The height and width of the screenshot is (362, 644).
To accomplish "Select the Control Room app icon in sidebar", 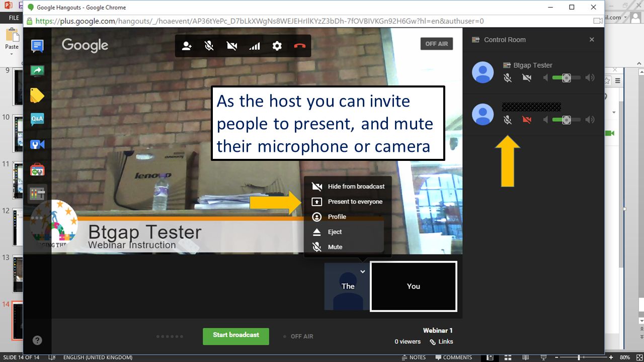I will (x=37, y=194).
